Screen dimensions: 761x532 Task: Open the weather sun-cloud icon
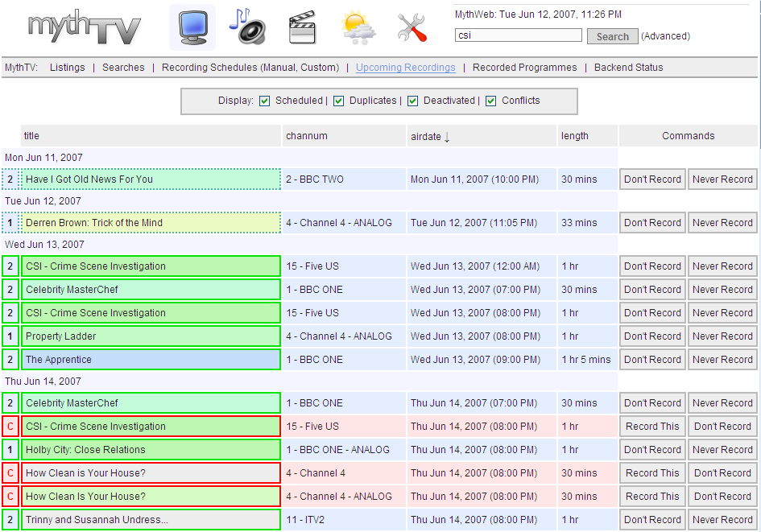358,28
